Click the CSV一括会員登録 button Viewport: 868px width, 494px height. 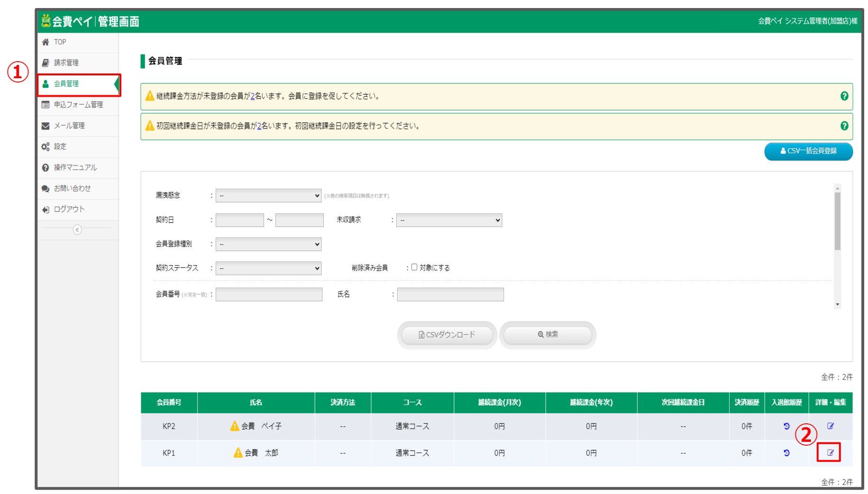[x=808, y=151]
